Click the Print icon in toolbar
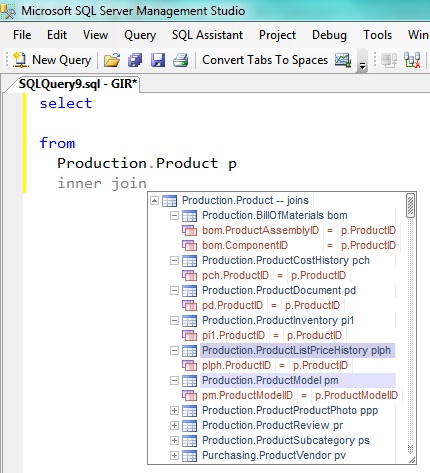 180,60
